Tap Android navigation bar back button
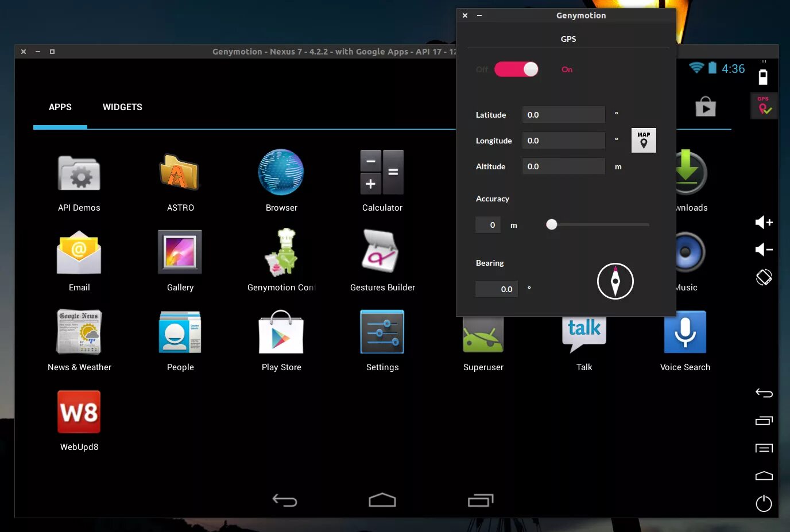The width and height of the screenshot is (790, 532). pos(285,500)
